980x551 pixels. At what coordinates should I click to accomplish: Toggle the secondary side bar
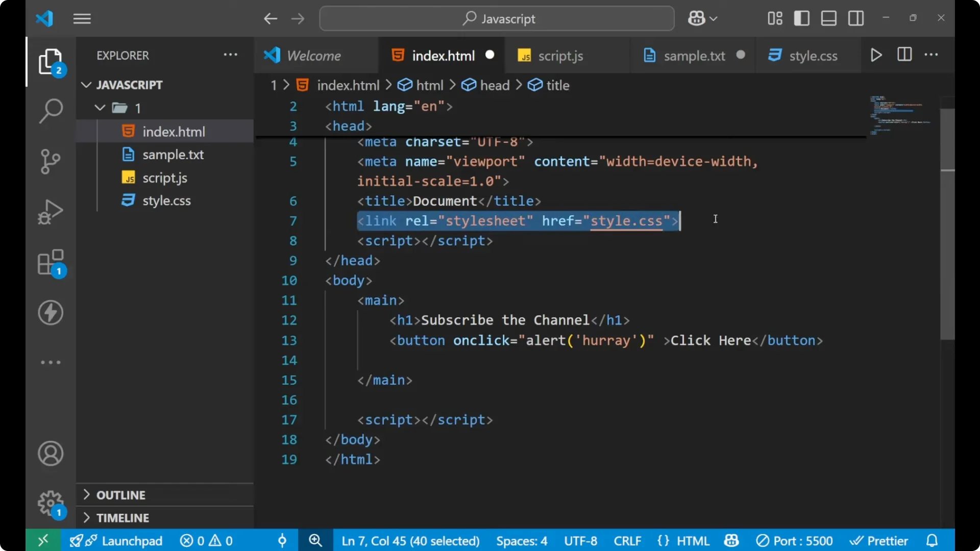tap(855, 18)
